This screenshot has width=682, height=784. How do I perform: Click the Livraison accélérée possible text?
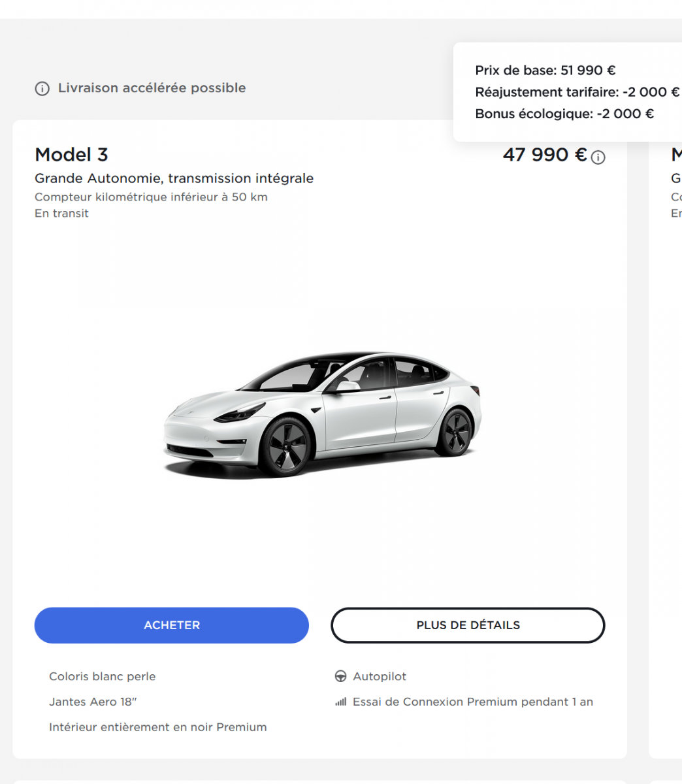tap(152, 88)
